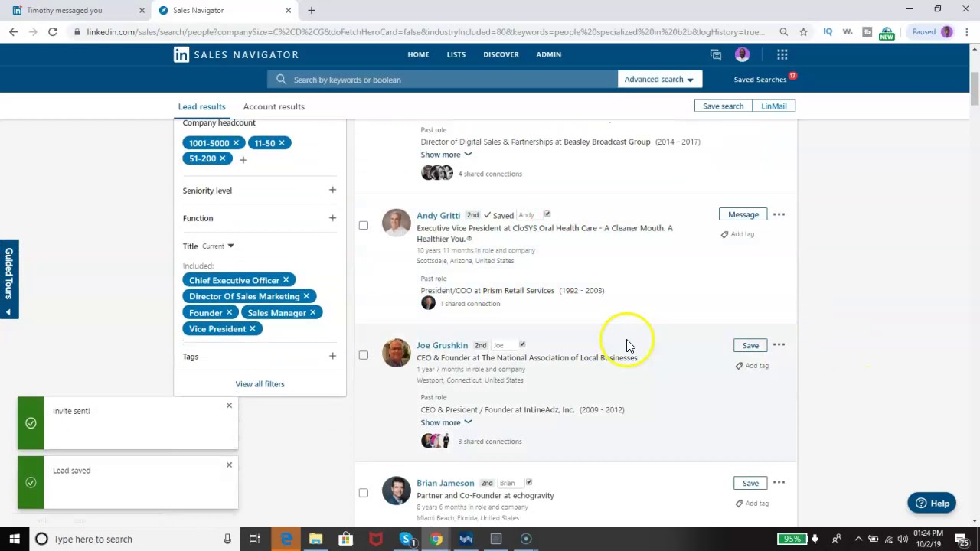Open File Explorer from taskbar

tap(315, 539)
